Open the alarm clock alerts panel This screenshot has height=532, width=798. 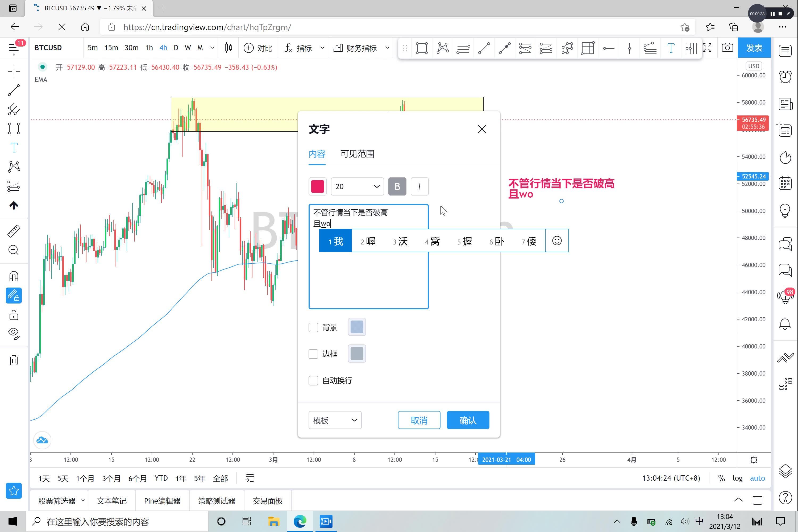[785, 77]
